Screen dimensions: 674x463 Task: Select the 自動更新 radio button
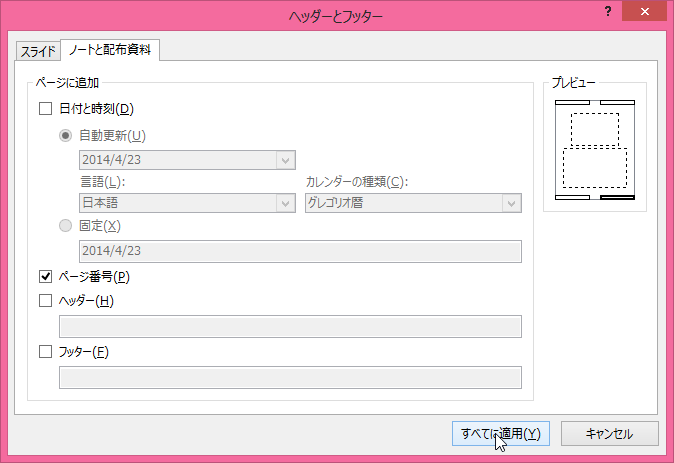tap(66, 136)
